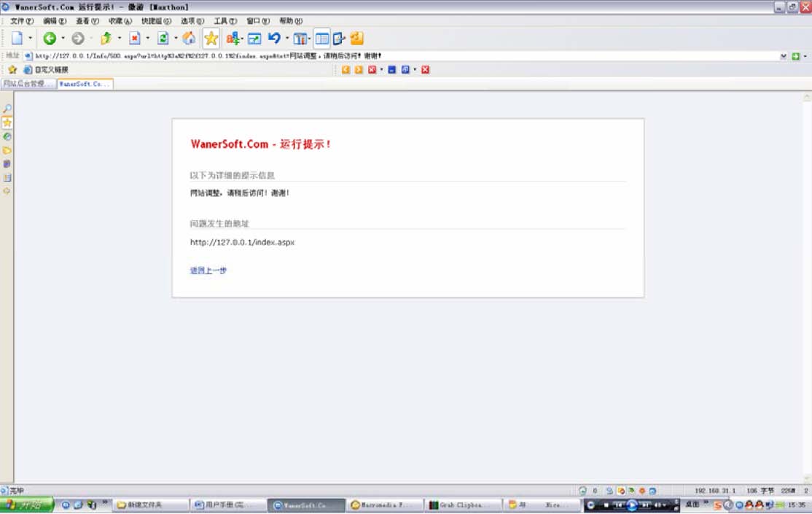Click the blue minimize-tab icon
The image size is (812, 514).
pyautogui.click(x=391, y=69)
